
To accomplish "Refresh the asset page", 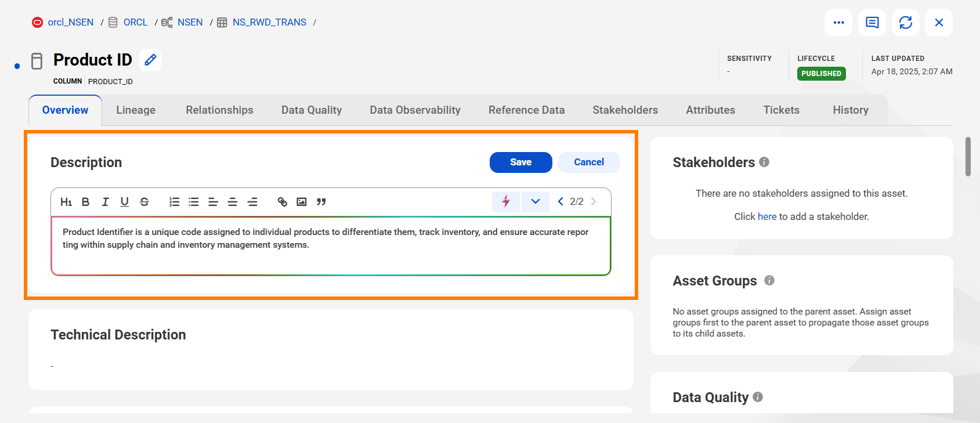I will (906, 23).
